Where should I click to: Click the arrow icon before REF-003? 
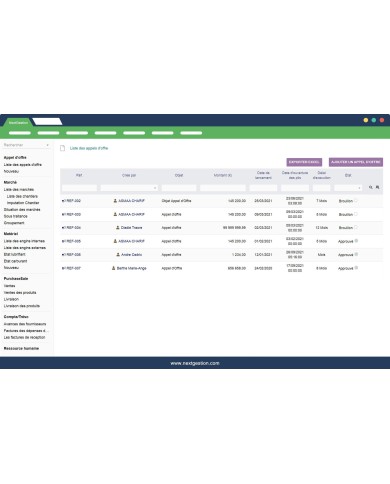[x=63, y=214]
